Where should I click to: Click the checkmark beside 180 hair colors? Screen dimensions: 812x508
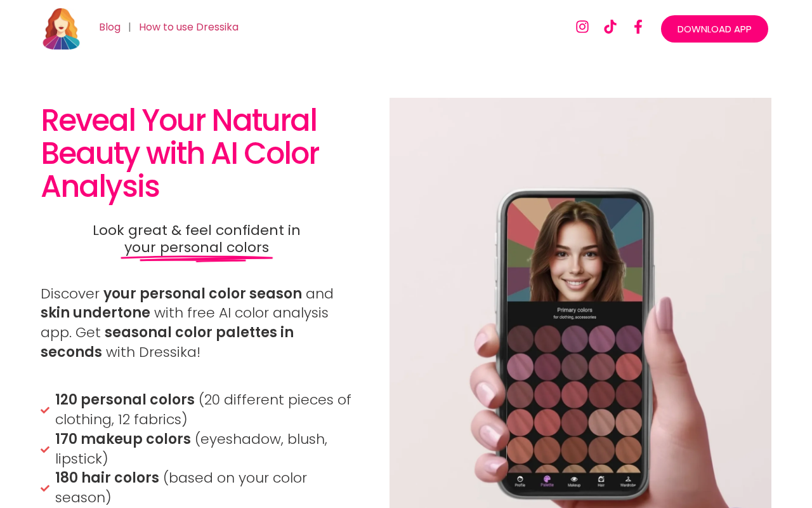point(45,488)
